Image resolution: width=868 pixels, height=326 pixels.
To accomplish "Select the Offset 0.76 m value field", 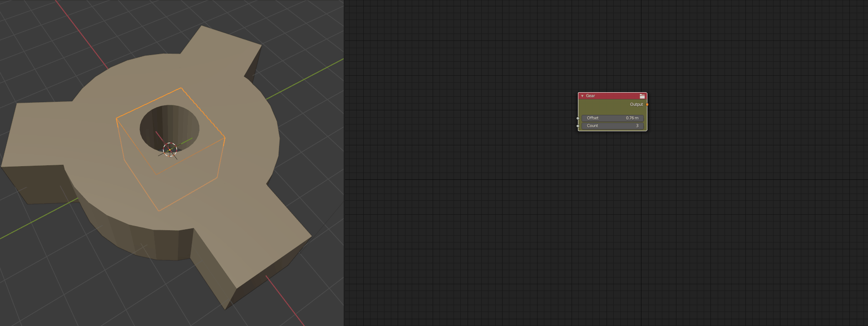I will tap(612, 118).
